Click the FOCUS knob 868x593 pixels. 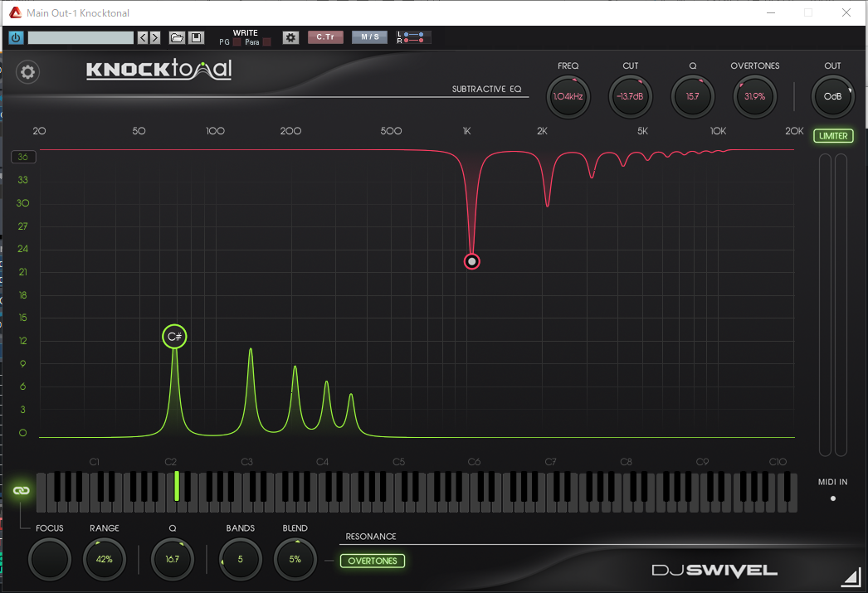tap(49, 559)
